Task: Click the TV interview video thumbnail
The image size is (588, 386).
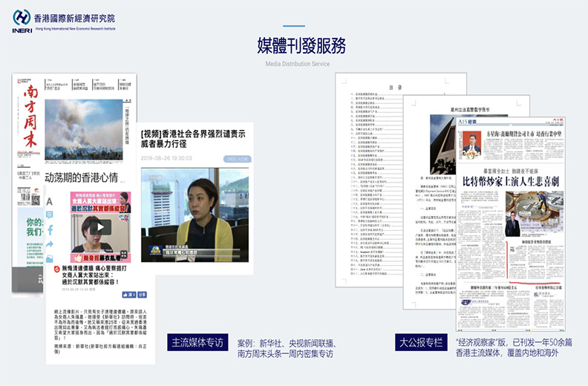Action: click(x=197, y=214)
